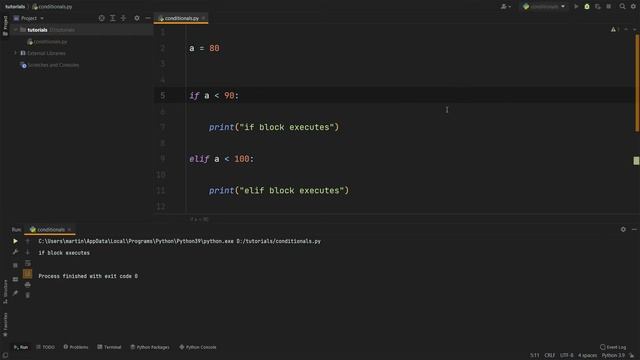Open conditionals run configuration dropdown
This screenshot has width=640, height=360.
click(x=544, y=7)
